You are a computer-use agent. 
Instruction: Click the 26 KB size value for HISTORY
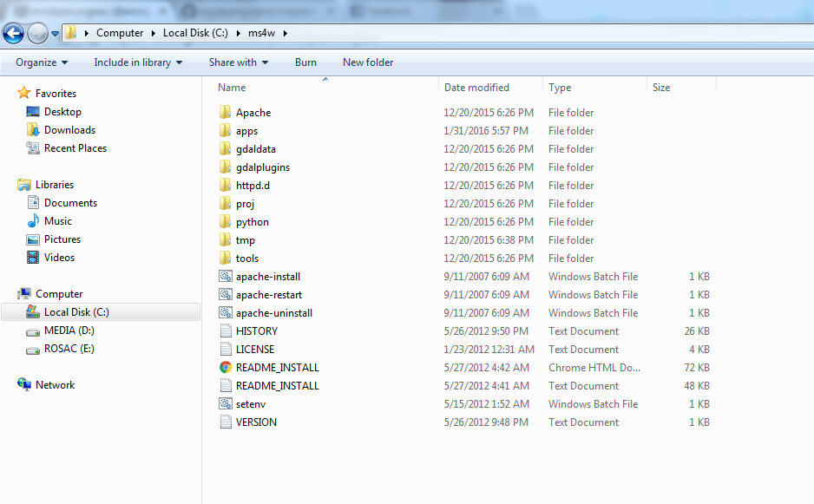tap(697, 331)
